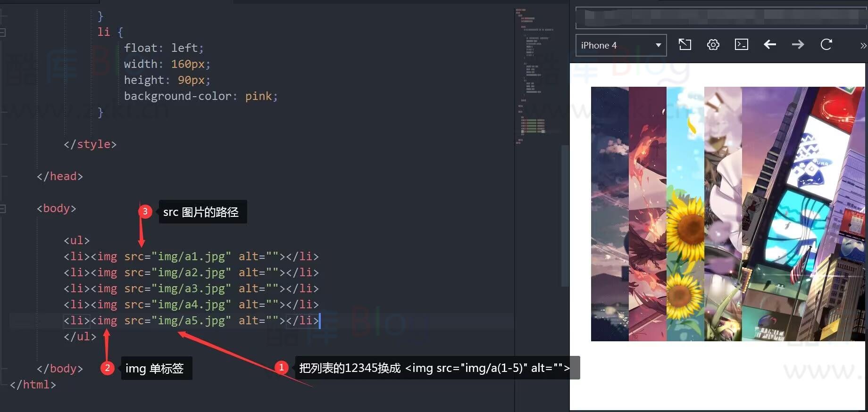Reload the preview with the refresh icon
The width and height of the screenshot is (868, 412).
(826, 45)
